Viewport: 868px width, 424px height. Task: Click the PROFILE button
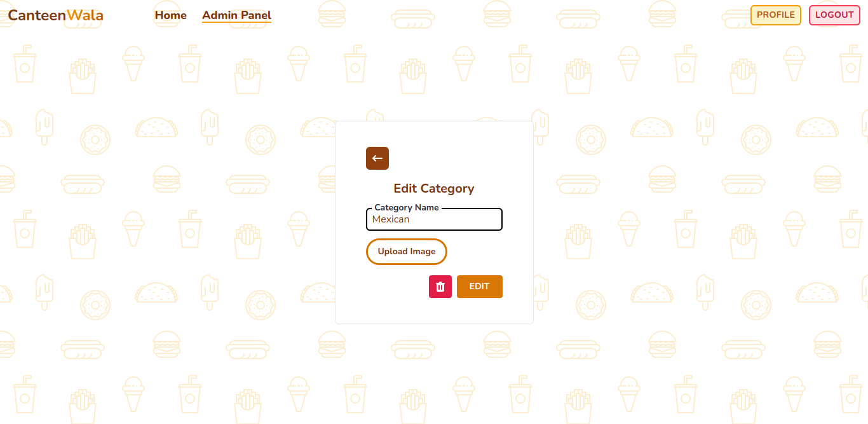pyautogui.click(x=775, y=15)
